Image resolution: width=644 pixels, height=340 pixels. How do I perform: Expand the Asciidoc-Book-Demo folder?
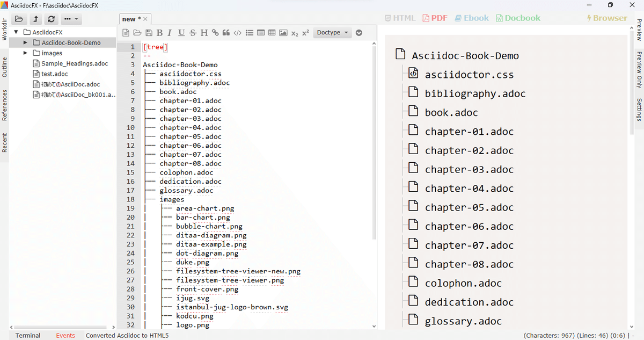24,42
